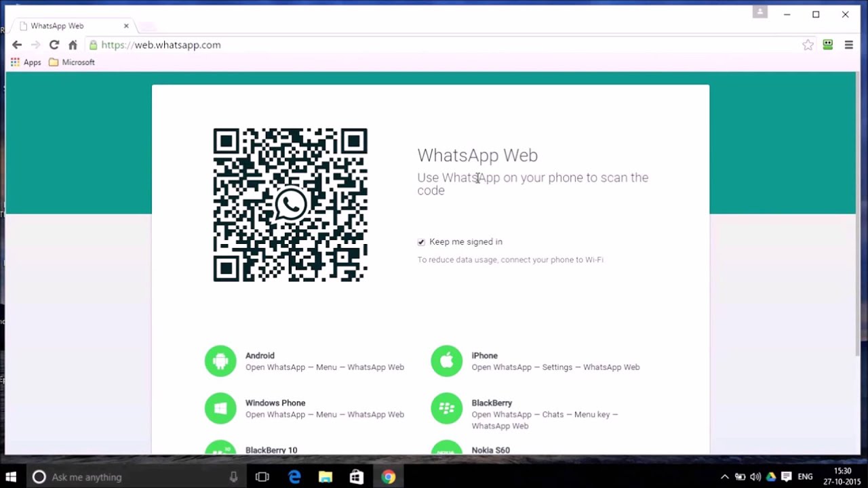The height and width of the screenshot is (488, 868).
Task: Reload the WhatsApp Web page
Action: 54,45
